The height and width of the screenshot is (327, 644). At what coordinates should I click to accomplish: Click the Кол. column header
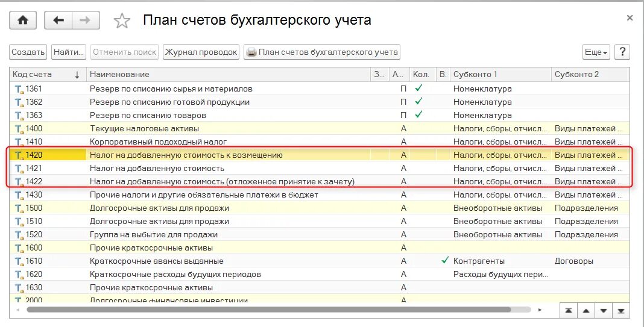point(422,74)
